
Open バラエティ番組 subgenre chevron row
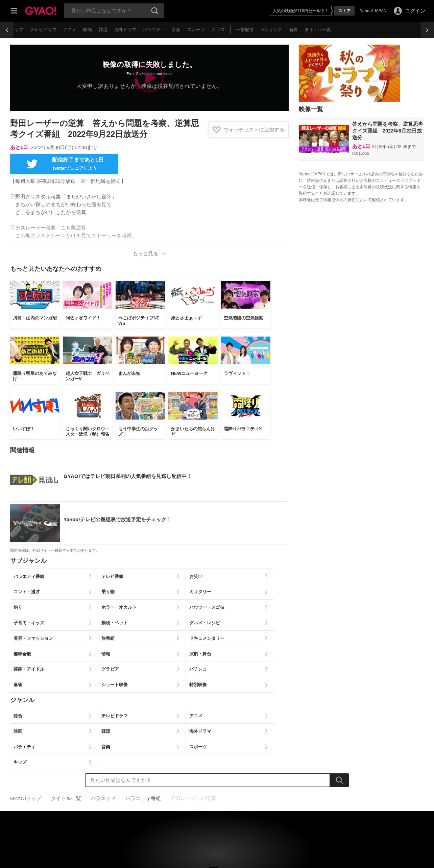[x=54, y=576]
